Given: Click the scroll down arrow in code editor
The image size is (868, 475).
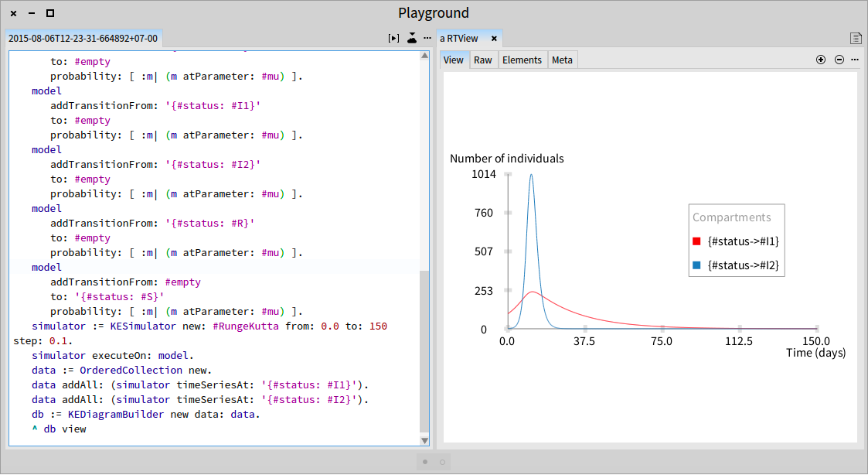Looking at the screenshot, I should click(424, 441).
